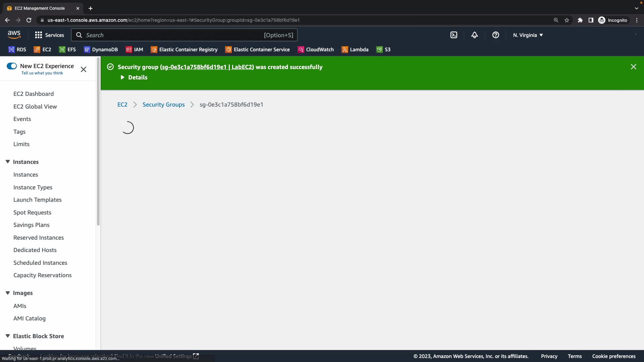This screenshot has height=362, width=644.
Task: Click the Security Groups breadcrumb link
Action: point(163,105)
